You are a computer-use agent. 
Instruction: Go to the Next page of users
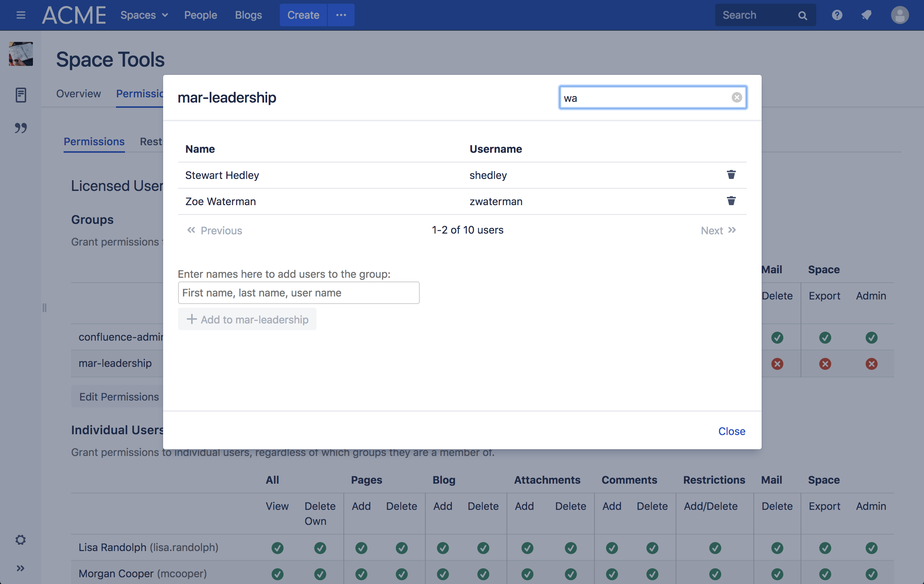(718, 230)
